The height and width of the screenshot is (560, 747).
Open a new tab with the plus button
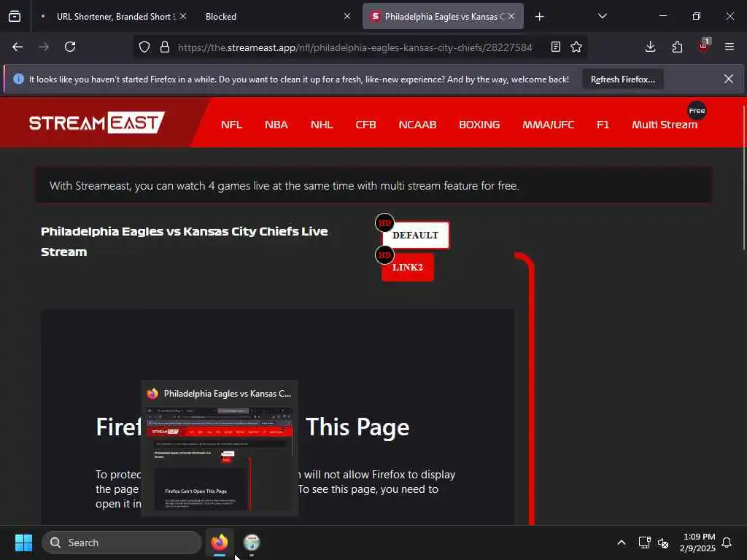point(539,17)
